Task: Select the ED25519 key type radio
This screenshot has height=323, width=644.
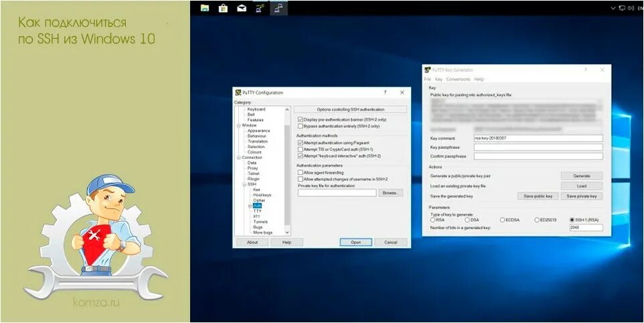Action: 537,220
